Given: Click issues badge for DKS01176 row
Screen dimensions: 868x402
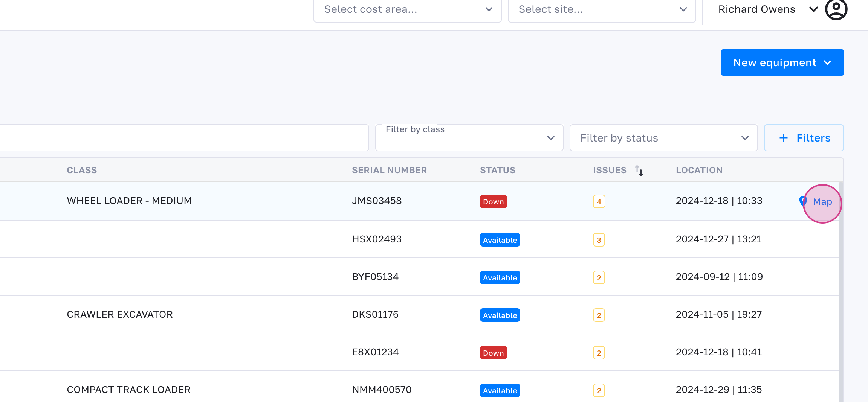Looking at the screenshot, I should [x=599, y=315].
